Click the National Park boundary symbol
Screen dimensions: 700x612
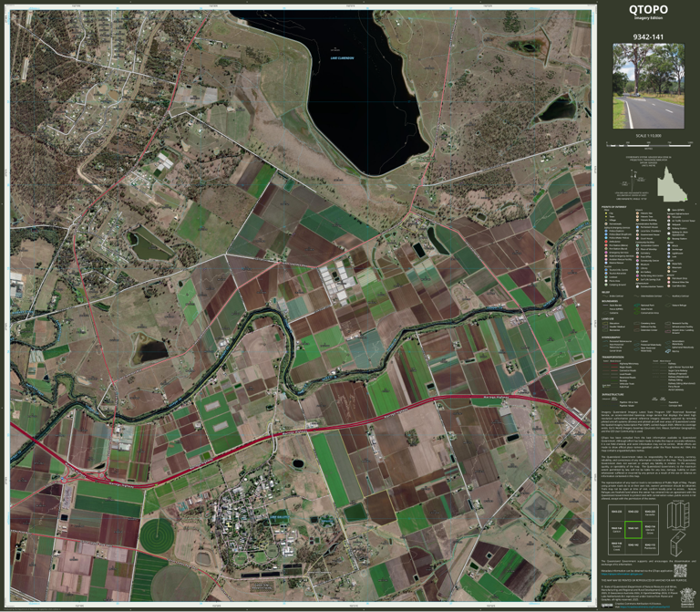click(636, 306)
